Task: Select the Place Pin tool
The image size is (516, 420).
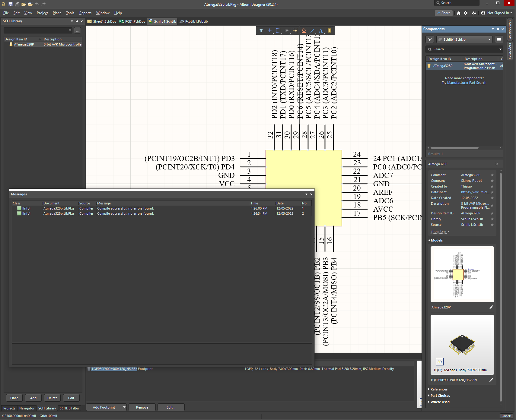Action: [295, 30]
